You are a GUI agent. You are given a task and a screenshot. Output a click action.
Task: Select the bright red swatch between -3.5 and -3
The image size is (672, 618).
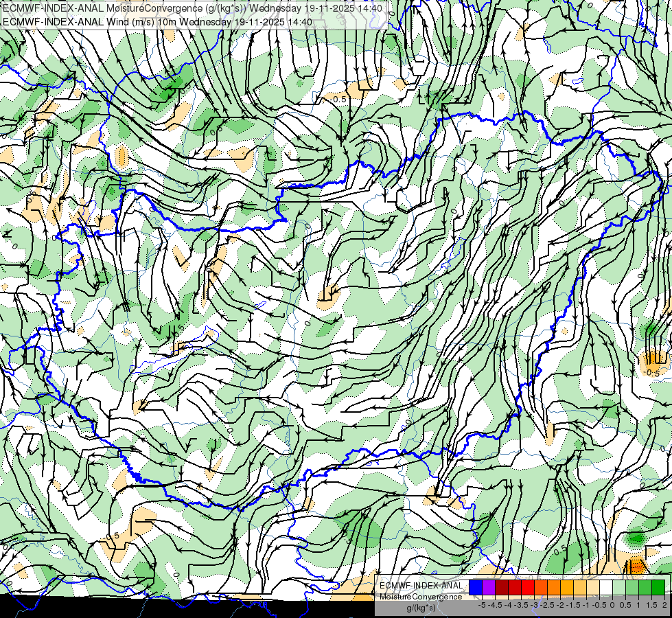(x=528, y=587)
